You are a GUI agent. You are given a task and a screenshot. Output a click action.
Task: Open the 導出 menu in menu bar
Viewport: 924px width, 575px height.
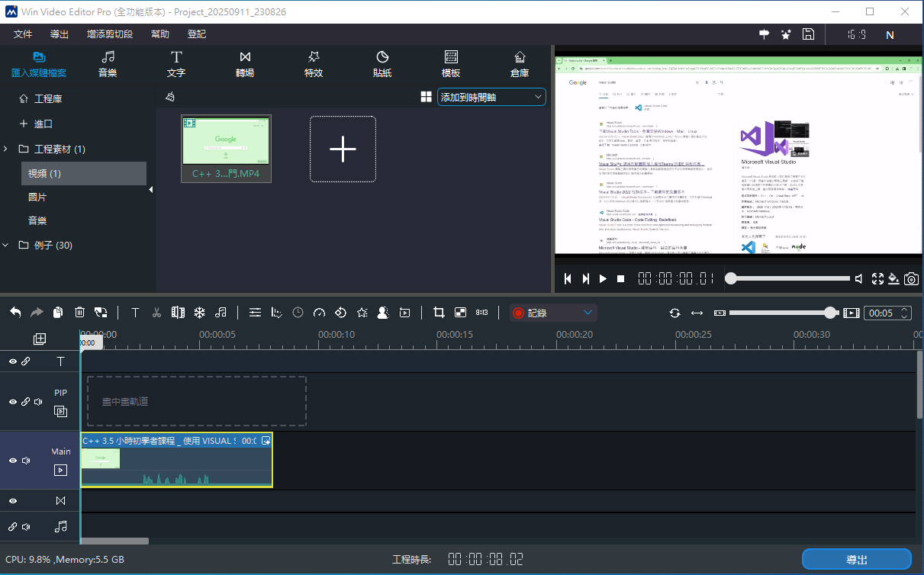click(x=60, y=34)
